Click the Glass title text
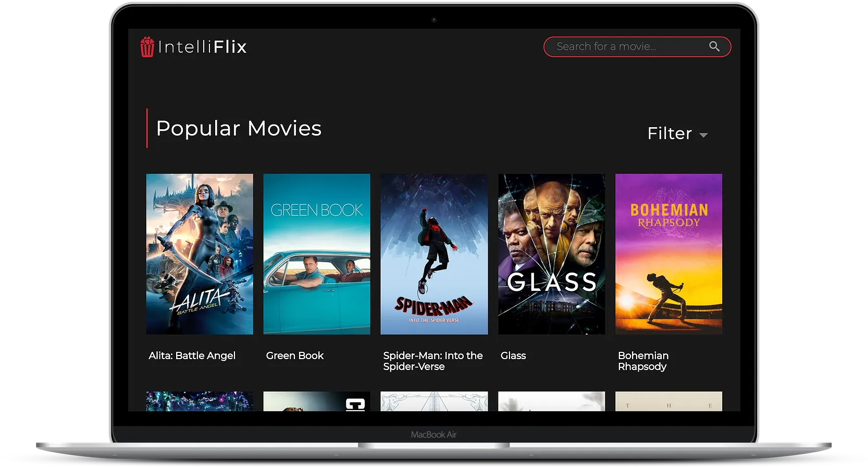The height and width of the screenshot is (467, 868). pyautogui.click(x=513, y=355)
